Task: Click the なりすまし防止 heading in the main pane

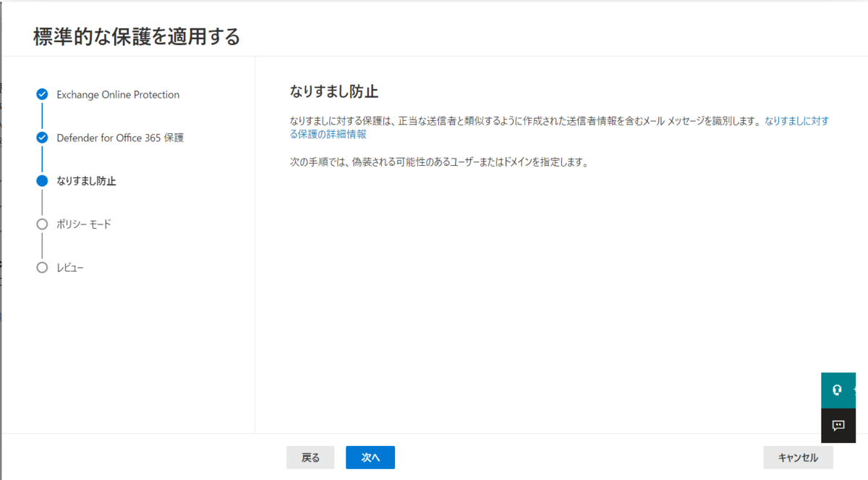Action: point(334,91)
